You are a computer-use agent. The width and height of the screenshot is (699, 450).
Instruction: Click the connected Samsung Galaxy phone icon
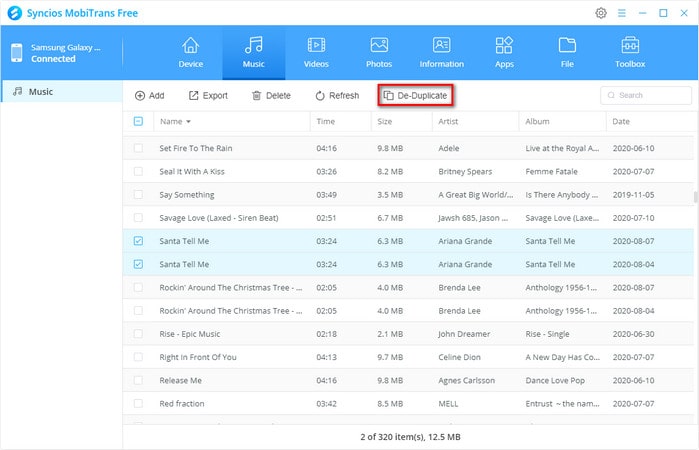pyautogui.click(x=16, y=53)
